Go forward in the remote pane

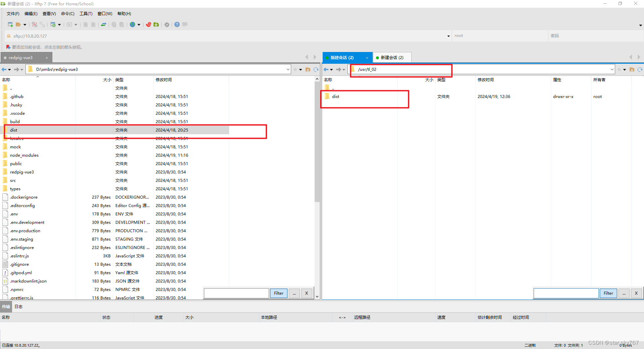pyautogui.click(x=338, y=69)
